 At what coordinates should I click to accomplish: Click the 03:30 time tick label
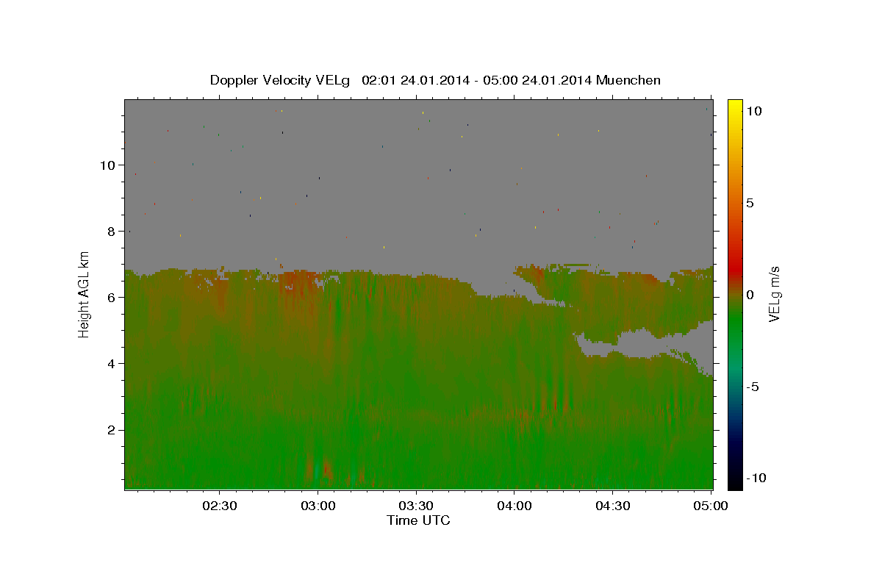[x=416, y=506]
